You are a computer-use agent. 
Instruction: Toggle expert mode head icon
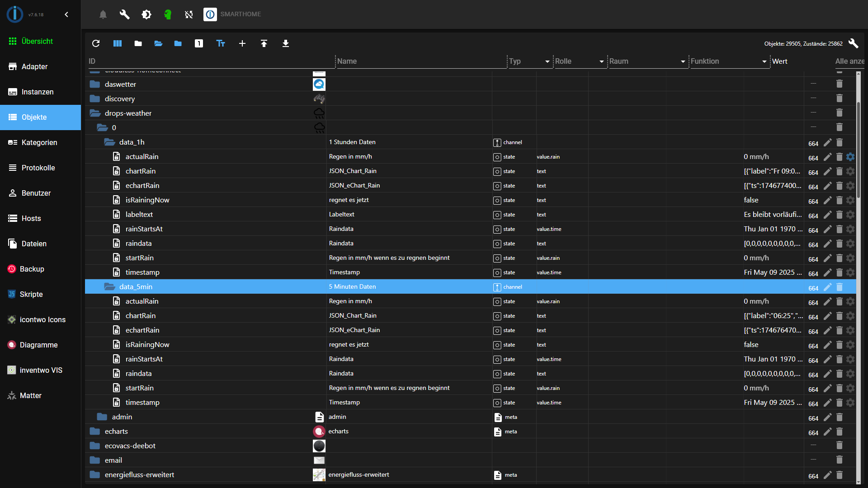pos(168,14)
